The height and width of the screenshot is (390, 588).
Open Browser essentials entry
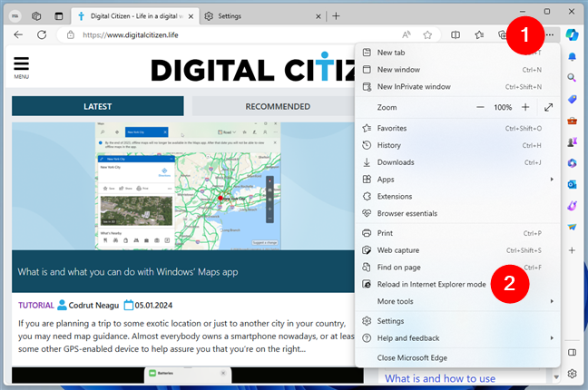click(457, 213)
